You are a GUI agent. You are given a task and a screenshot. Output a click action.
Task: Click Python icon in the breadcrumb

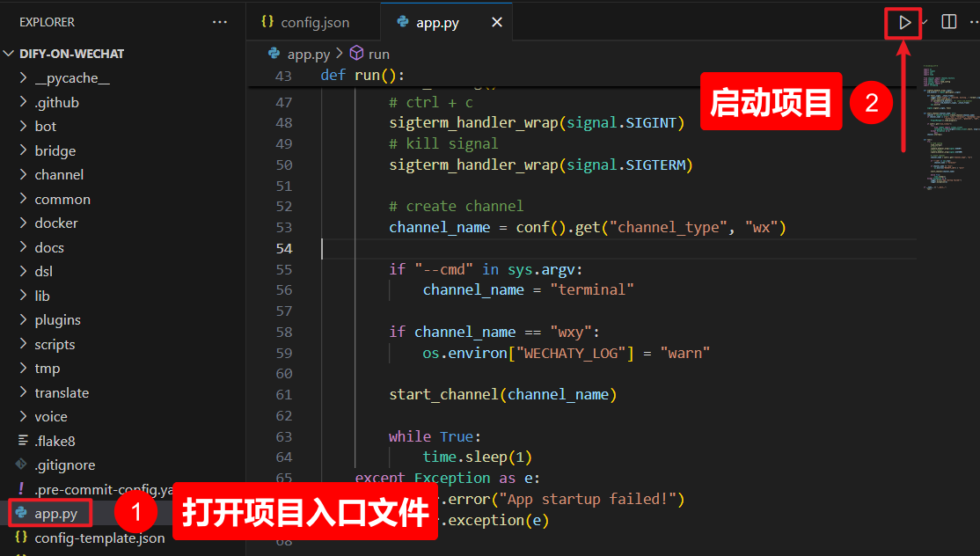[274, 53]
